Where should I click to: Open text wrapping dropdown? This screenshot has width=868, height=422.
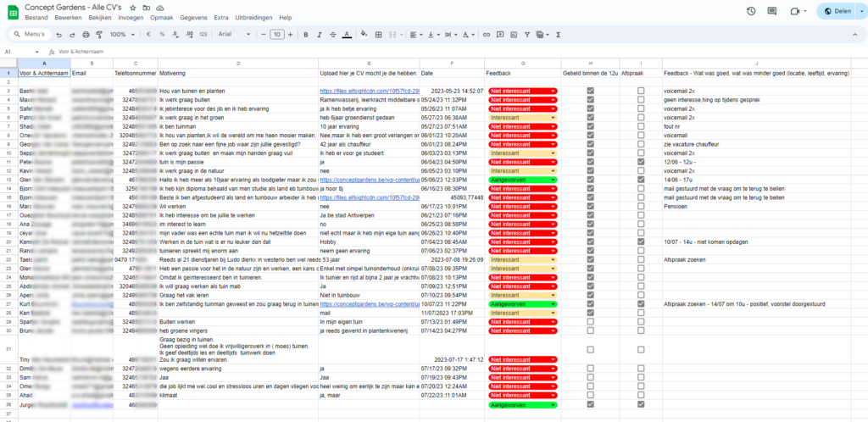[x=449, y=34]
